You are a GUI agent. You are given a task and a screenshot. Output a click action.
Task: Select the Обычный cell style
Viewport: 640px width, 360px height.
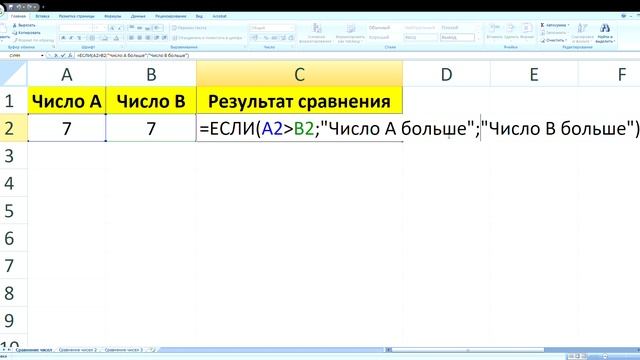point(379,28)
